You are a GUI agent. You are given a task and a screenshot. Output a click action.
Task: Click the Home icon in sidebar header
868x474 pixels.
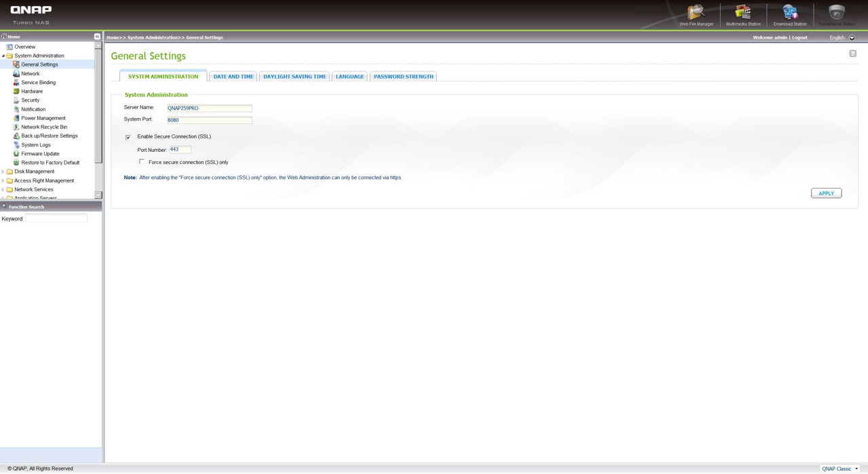pos(4,37)
